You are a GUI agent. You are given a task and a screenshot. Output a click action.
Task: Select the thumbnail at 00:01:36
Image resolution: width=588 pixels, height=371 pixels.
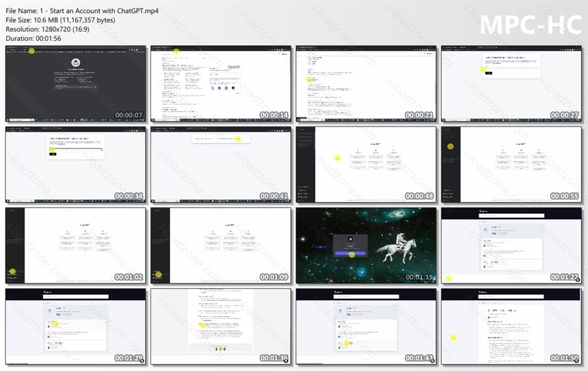coord(221,327)
